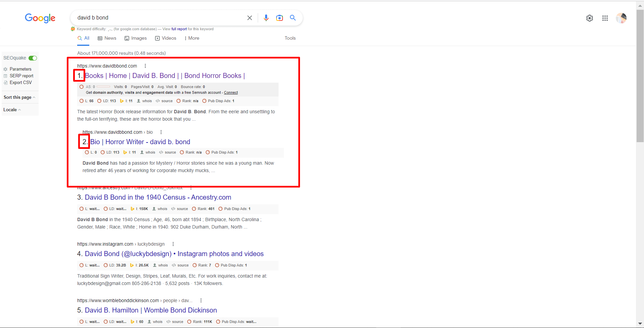Open more options for Instagram luckybdesign result
This screenshot has width=644, height=328.
173,244
